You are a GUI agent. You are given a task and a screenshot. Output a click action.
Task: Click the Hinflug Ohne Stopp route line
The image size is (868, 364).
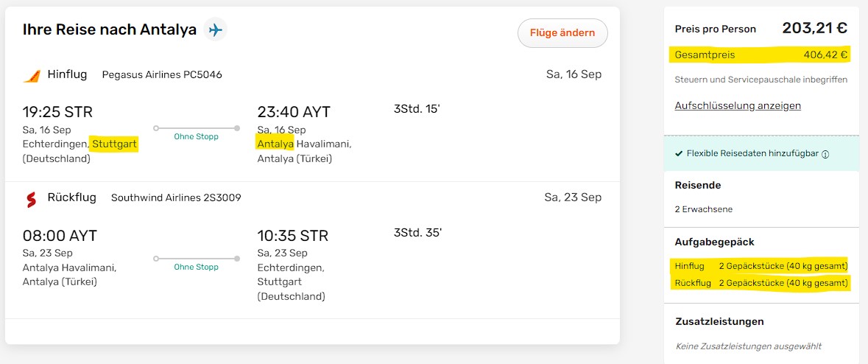click(x=196, y=128)
